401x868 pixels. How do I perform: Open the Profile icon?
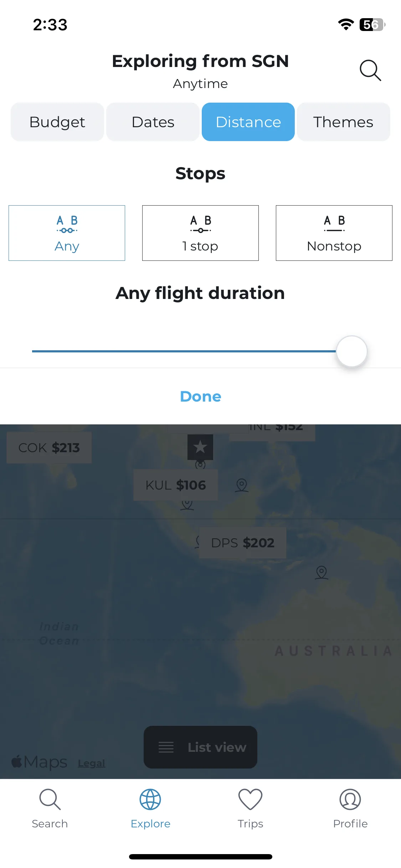point(350,799)
